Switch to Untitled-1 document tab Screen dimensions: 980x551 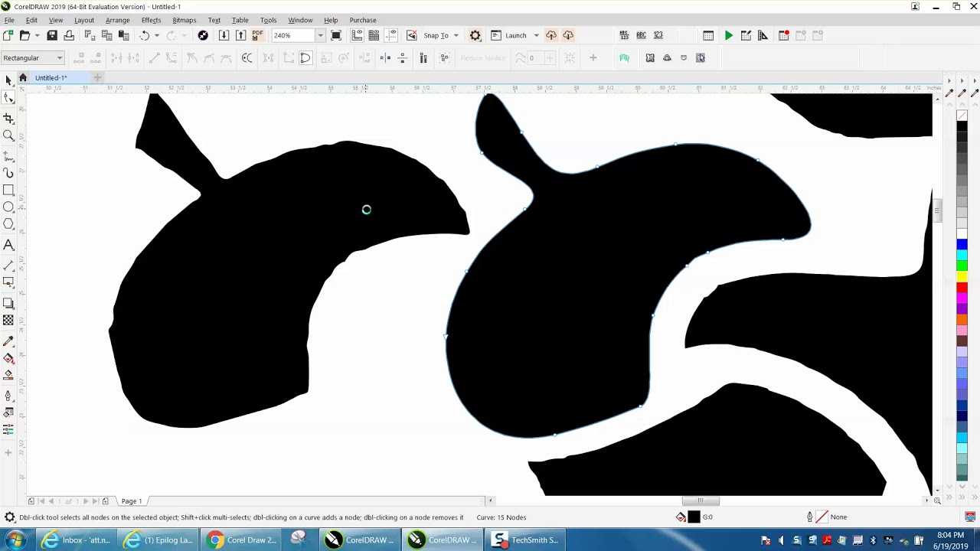[x=51, y=77]
